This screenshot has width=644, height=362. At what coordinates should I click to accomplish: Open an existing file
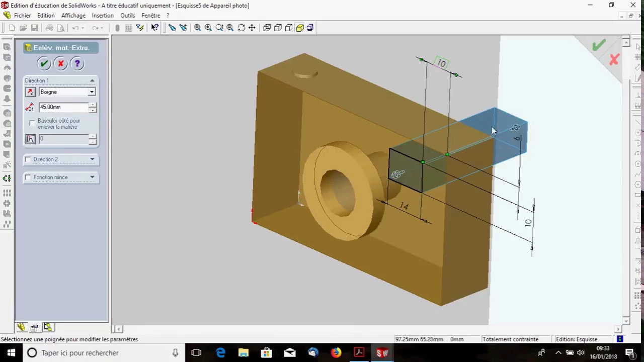(x=23, y=28)
